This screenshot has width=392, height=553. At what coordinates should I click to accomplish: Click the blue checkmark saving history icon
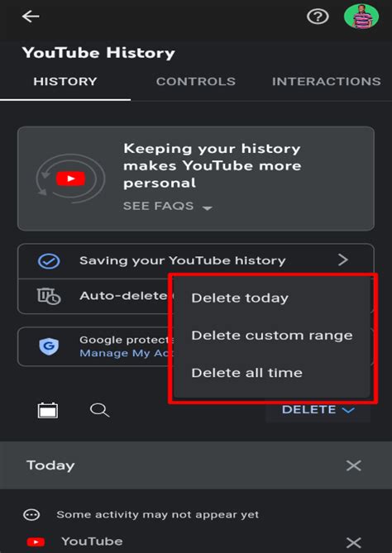click(49, 261)
